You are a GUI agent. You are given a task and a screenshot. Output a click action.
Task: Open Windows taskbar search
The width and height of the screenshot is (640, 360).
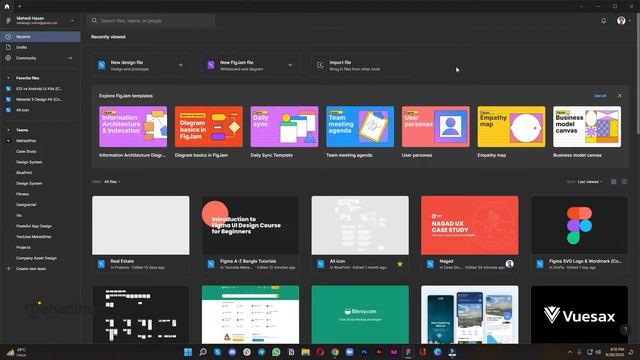[x=203, y=352]
